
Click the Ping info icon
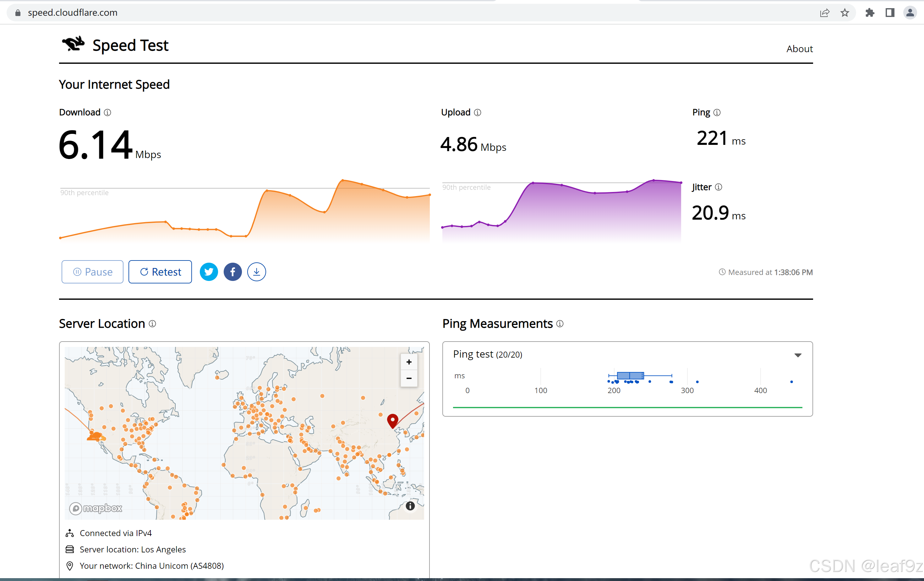tap(717, 112)
